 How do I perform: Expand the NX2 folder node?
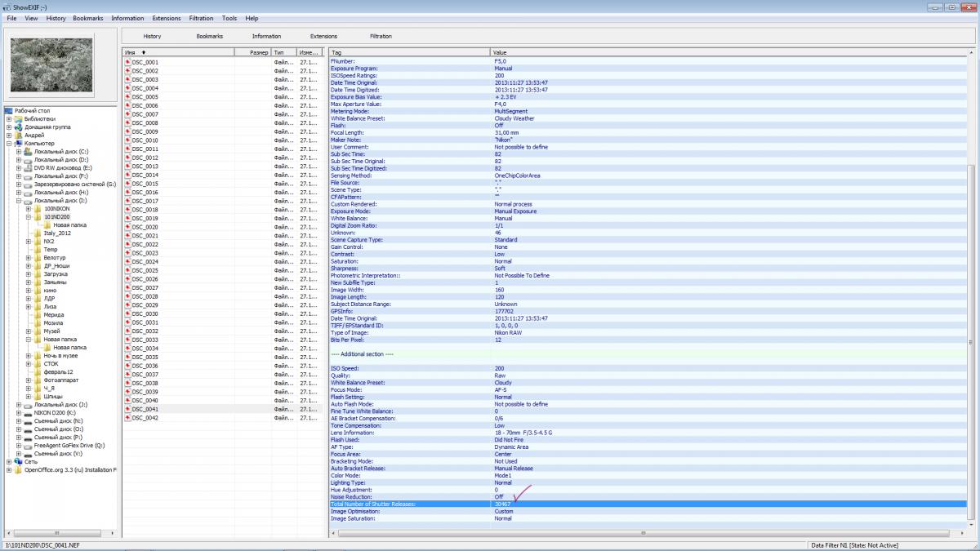point(29,241)
